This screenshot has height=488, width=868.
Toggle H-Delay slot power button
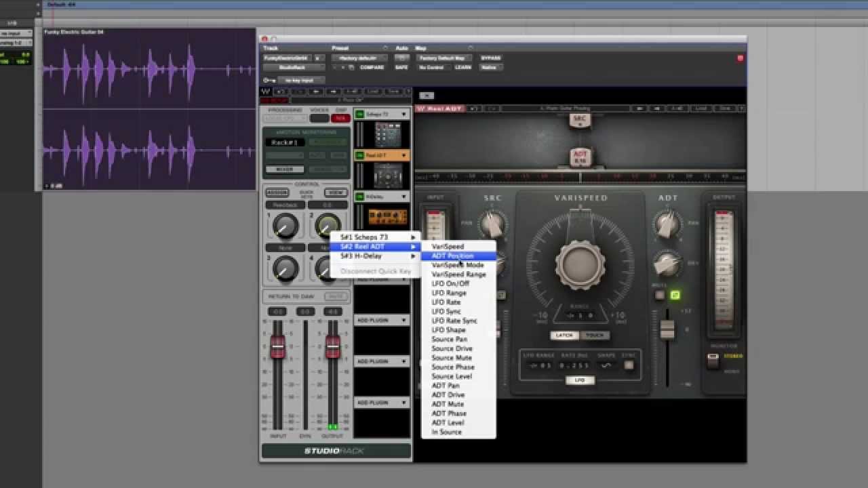pyautogui.click(x=359, y=197)
